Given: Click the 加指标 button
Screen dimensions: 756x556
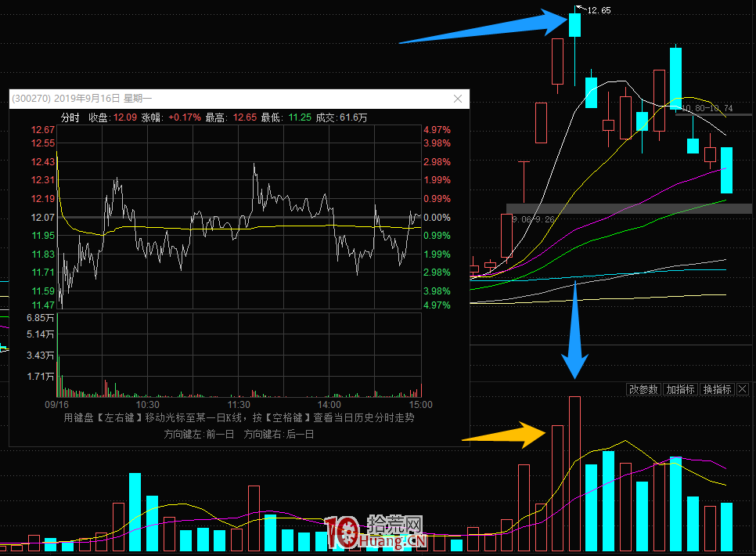Looking at the screenshot, I should click(x=680, y=389).
